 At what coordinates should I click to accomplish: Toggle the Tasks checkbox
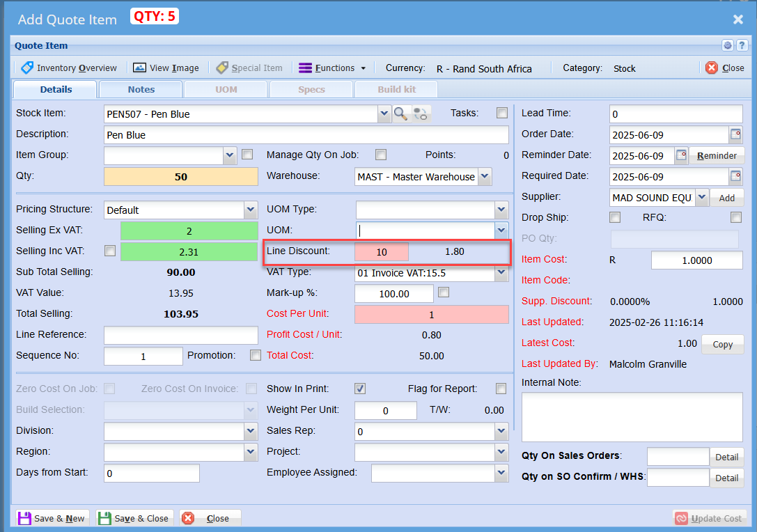tap(501, 113)
